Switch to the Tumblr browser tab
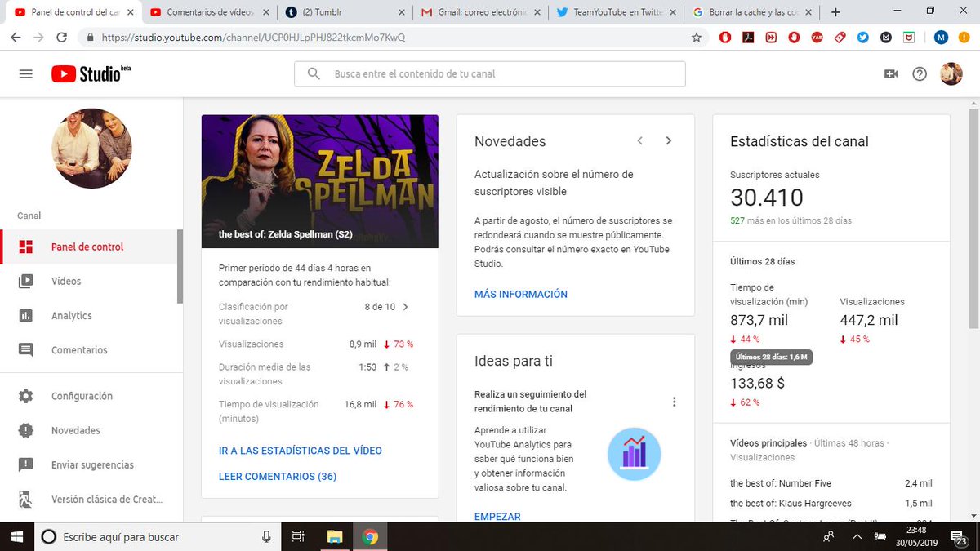Screen dimensions: 980x551 pos(344,12)
